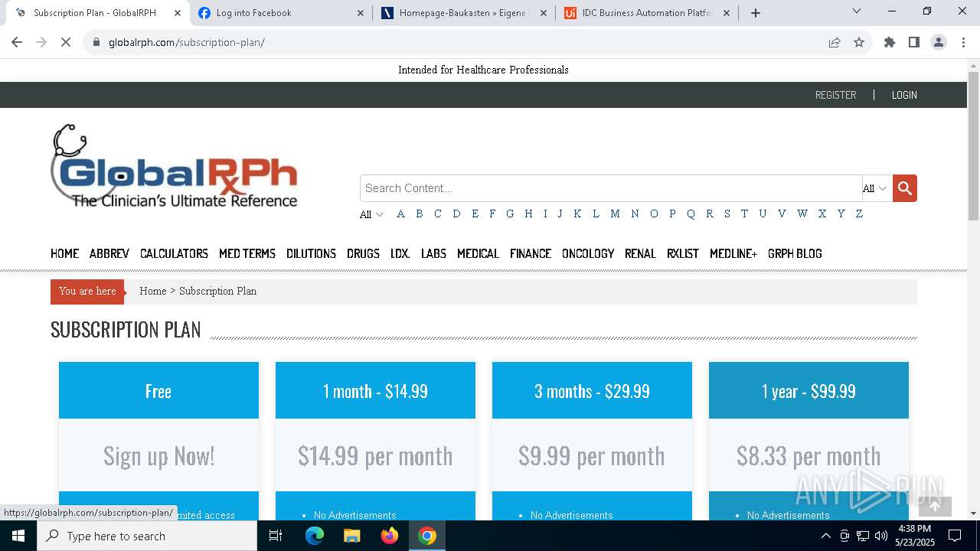Expand the All alphabet filter dropdown
This screenshot has height=551, width=980.
pos(371,214)
